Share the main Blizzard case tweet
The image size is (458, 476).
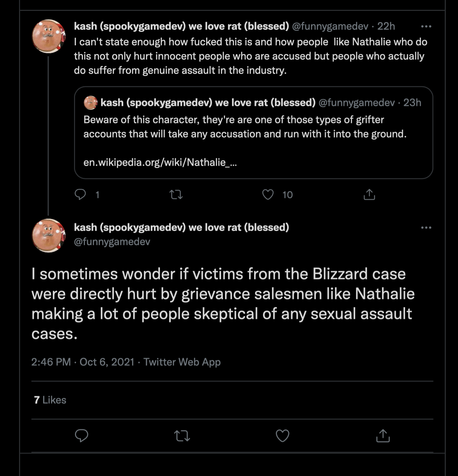pyautogui.click(x=383, y=436)
